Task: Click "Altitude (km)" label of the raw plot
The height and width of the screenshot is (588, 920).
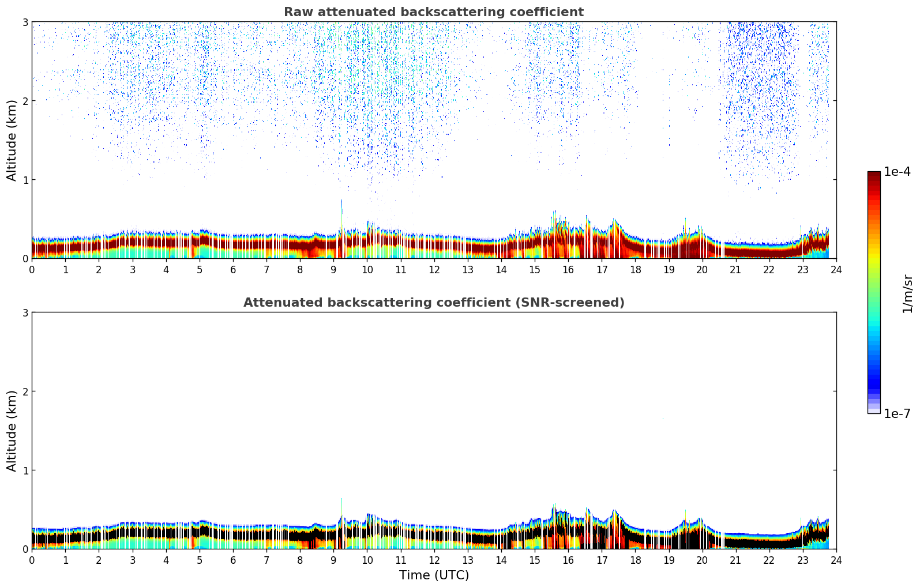Action: pyautogui.click(x=12, y=141)
